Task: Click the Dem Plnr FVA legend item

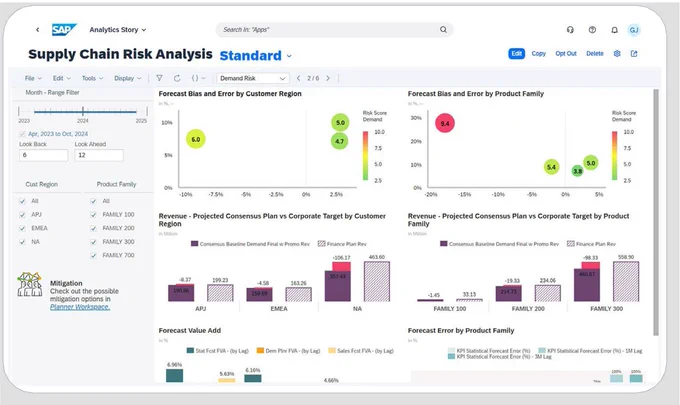Action: [288, 351]
